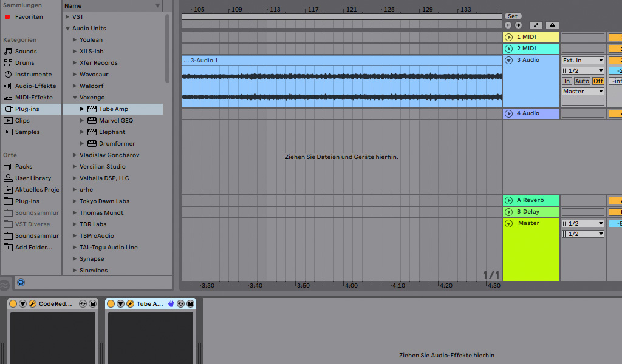
Task: Click the browser list vertical scrollbar
Action: click(168, 49)
